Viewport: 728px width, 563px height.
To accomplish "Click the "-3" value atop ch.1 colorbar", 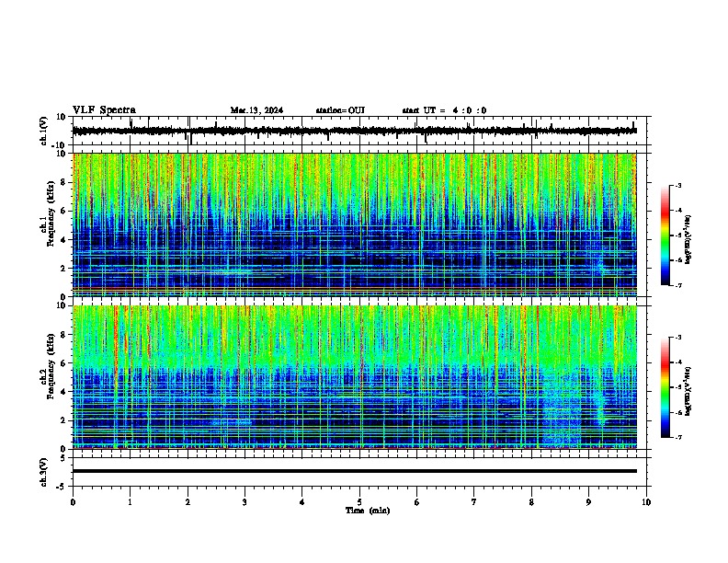I will [x=677, y=185].
